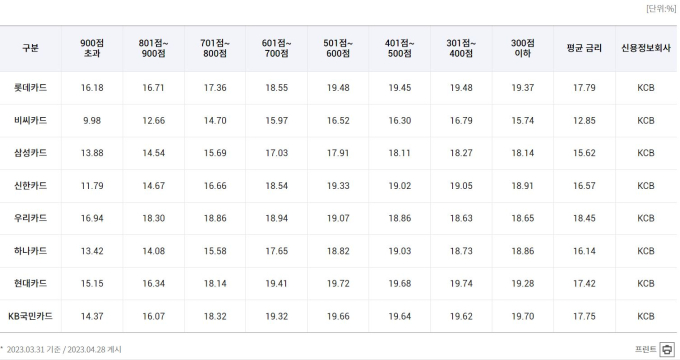680x360 pixels.
Task: Select the 하나카드 row label
Action: 30,251
